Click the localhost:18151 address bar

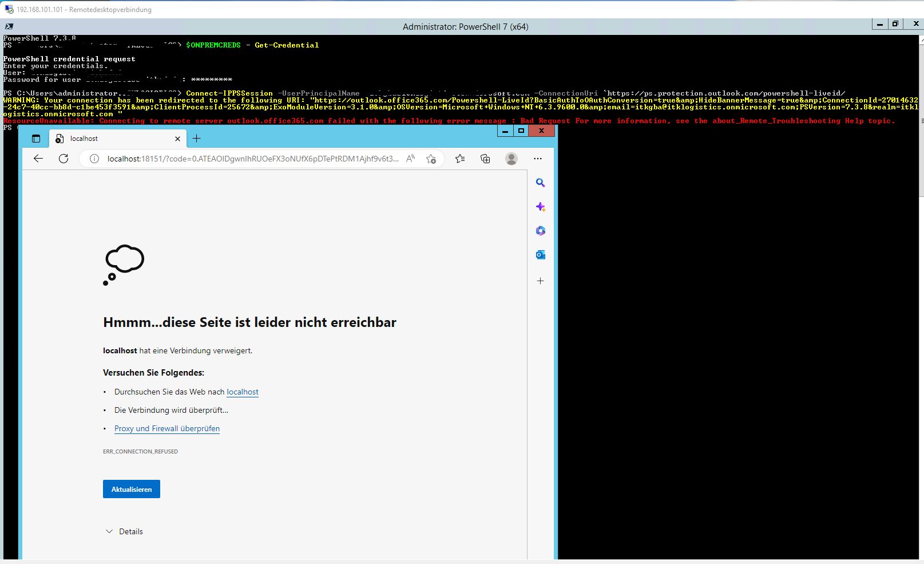253,159
